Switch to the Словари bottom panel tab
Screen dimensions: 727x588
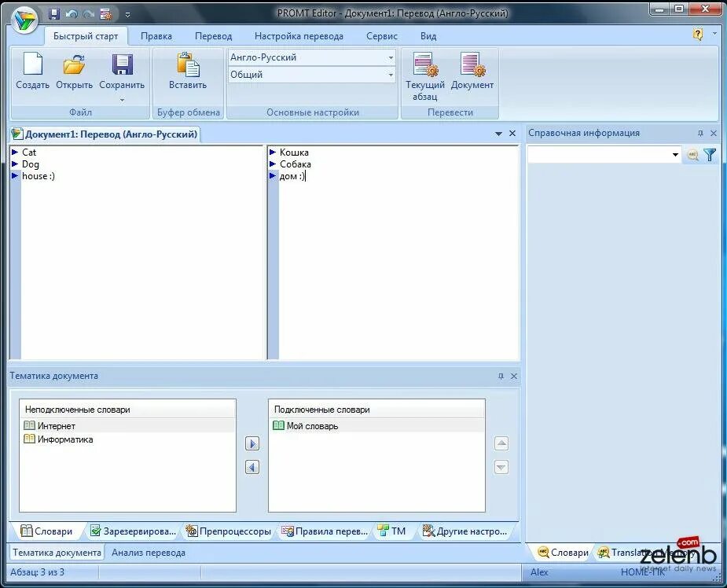[47, 531]
